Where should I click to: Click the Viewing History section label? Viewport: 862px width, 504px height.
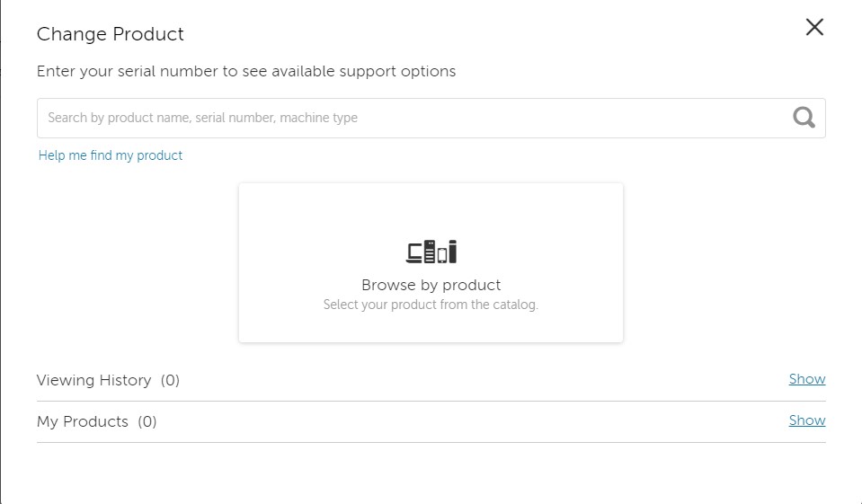pyautogui.click(x=93, y=380)
